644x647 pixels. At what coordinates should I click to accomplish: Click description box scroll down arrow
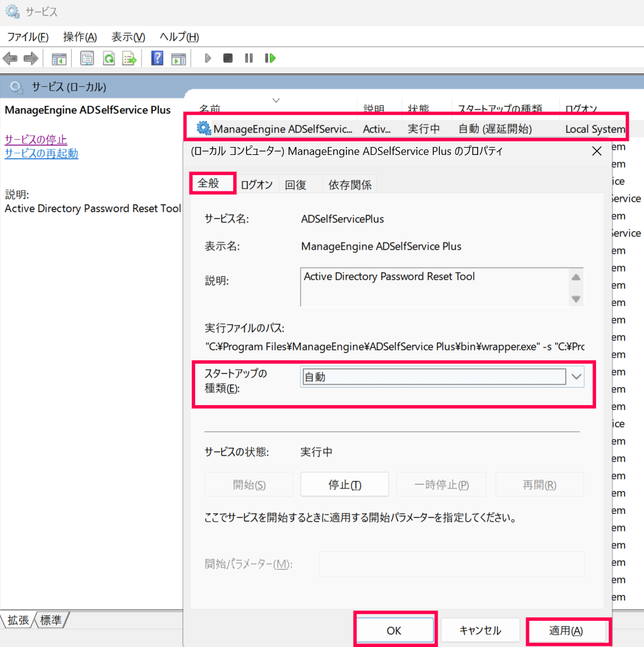[x=576, y=298]
